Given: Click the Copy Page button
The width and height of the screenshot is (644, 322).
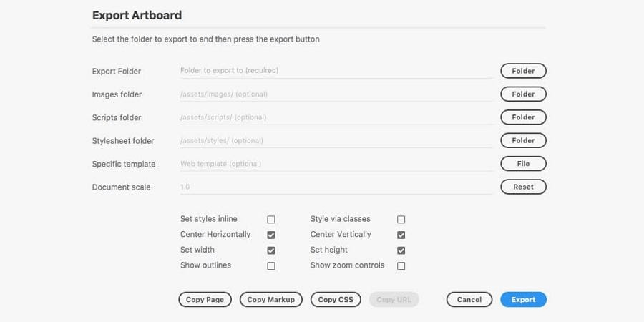Looking at the screenshot, I should tap(205, 300).
